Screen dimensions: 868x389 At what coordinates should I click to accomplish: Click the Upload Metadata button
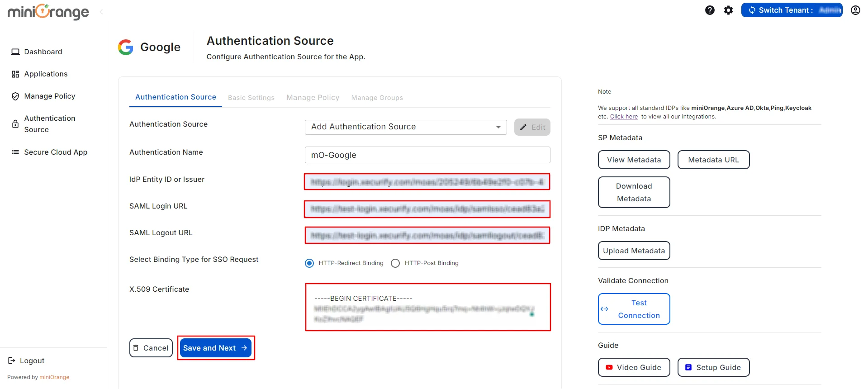point(634,251)
